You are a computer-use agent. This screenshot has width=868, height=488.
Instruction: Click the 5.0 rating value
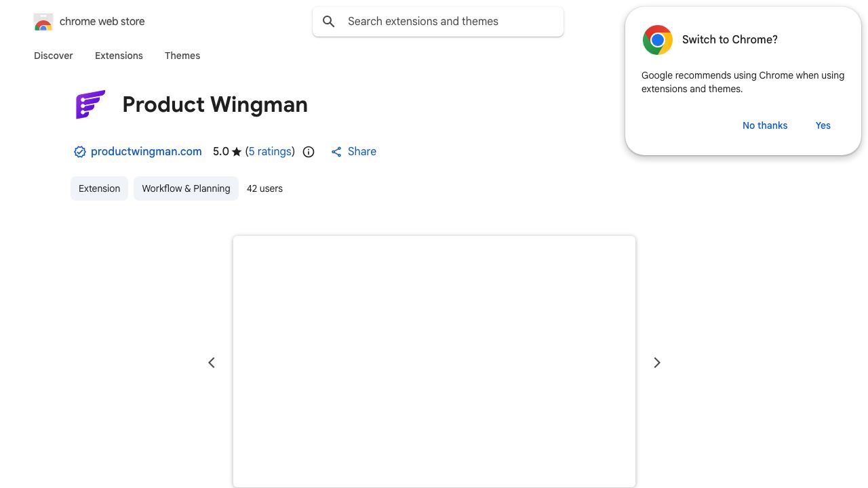coord(221,152)
